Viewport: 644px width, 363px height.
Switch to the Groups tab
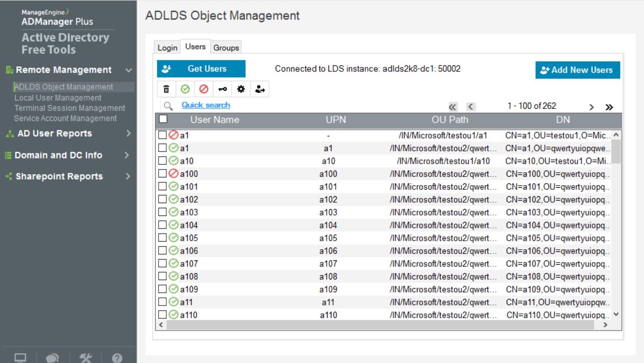[226, 47]
